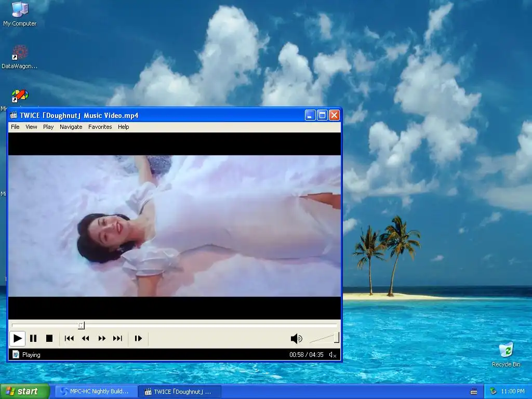Click the Playing status text

[x=31, y=355]
